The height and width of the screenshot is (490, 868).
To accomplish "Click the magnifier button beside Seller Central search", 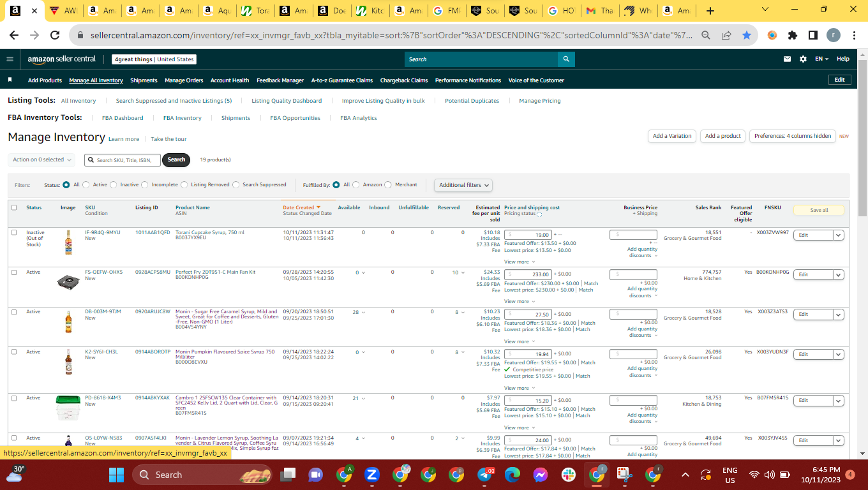I will click(x=566, y=59).
